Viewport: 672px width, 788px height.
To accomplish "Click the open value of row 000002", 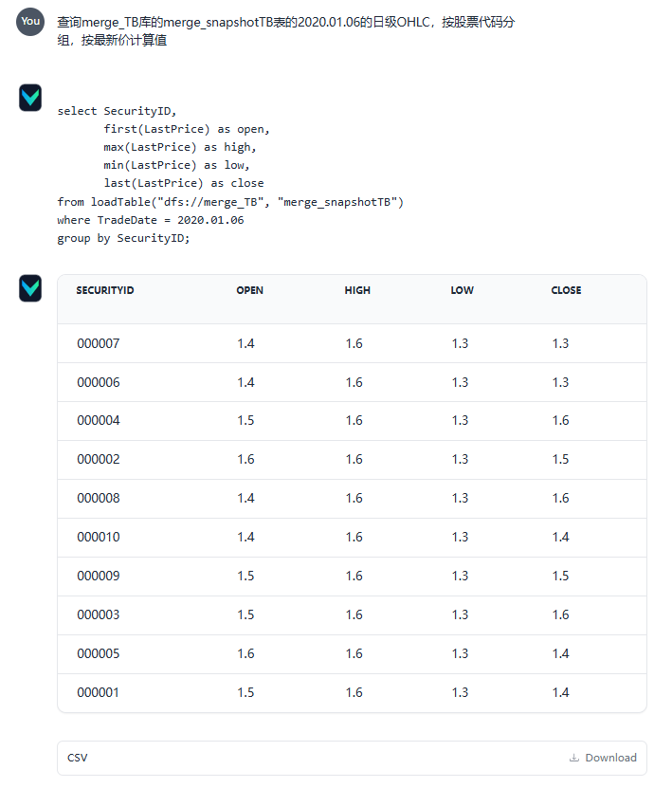I will click(x=245, y=459).
